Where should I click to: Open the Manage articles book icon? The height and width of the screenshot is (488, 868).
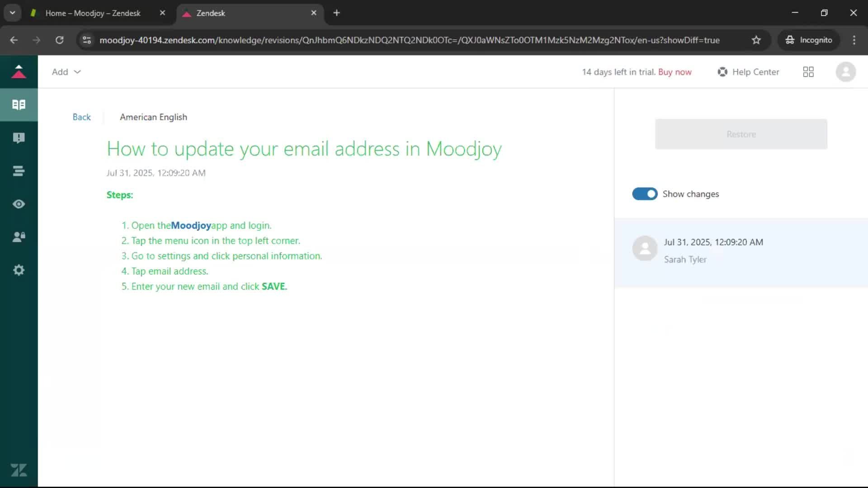[19, 105]
